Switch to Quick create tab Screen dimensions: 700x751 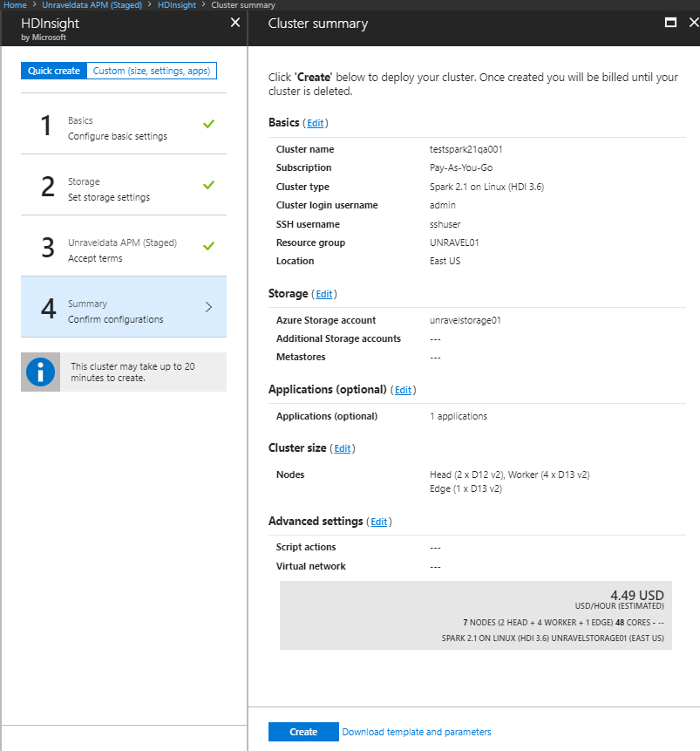tap(54, 71)
